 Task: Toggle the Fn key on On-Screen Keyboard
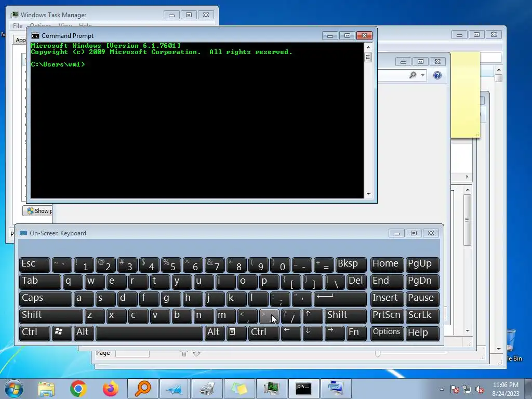(x=356, y=333)
